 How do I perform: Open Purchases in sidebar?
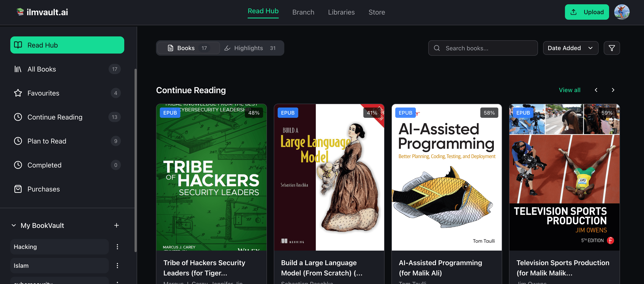click(x=67, y=189)
